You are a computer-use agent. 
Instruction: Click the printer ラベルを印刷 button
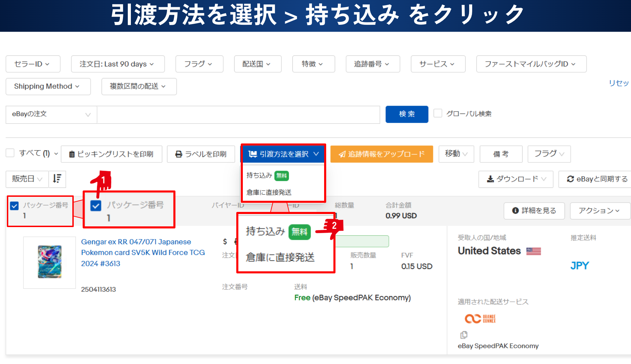tap(201, 154)
